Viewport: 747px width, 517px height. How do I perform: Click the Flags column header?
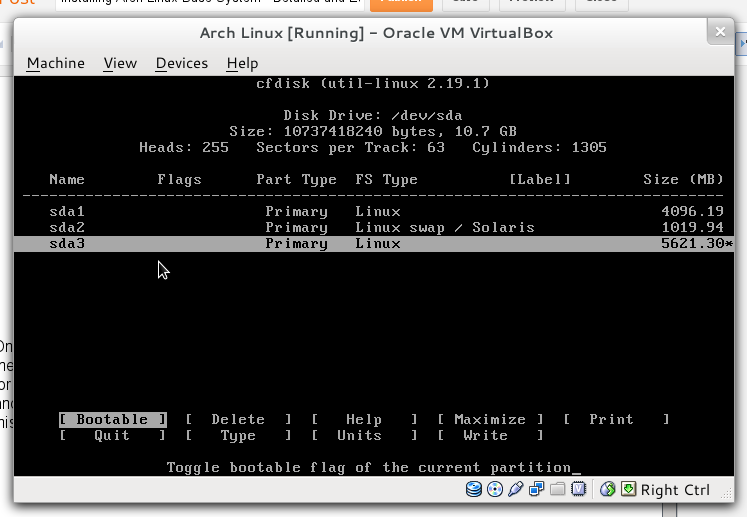tap(180, 179)
